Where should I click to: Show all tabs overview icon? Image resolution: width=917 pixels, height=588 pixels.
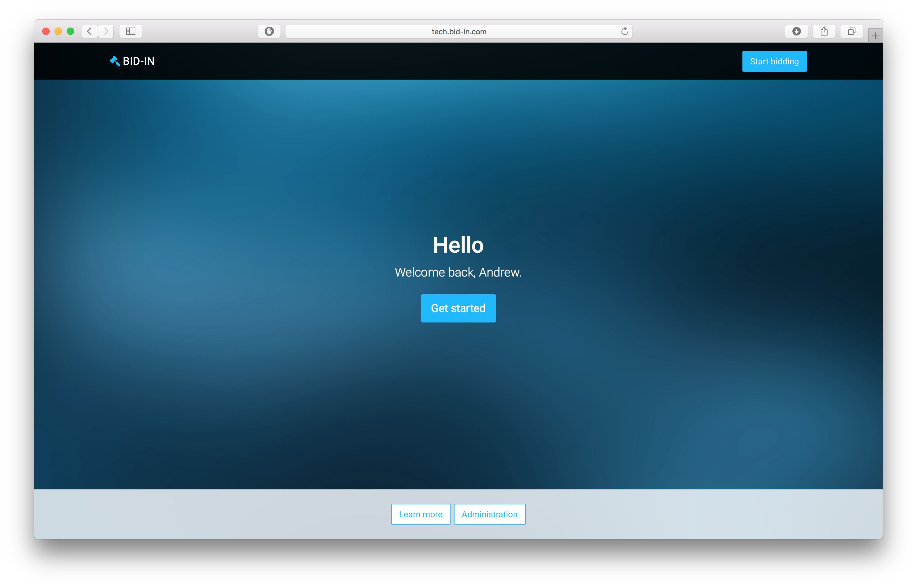pyautogui.click(x=852, y=31)
